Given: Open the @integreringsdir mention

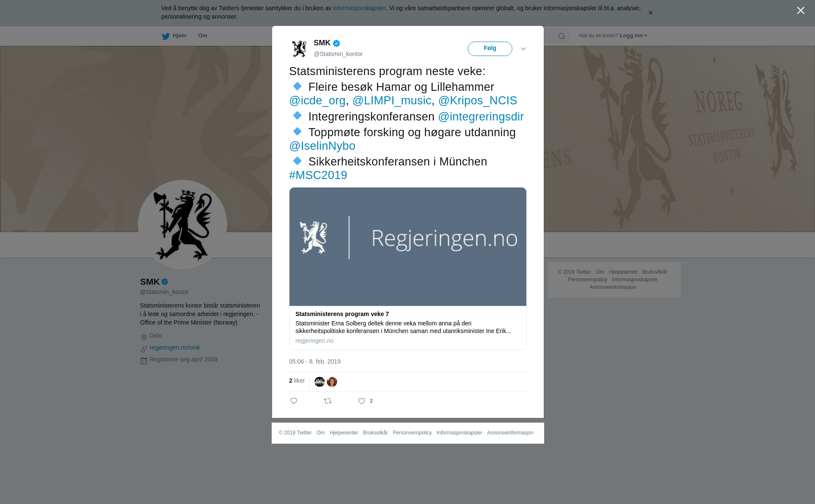Looking at the screenshot, I should pyautogui.click(x=481, y=117).
